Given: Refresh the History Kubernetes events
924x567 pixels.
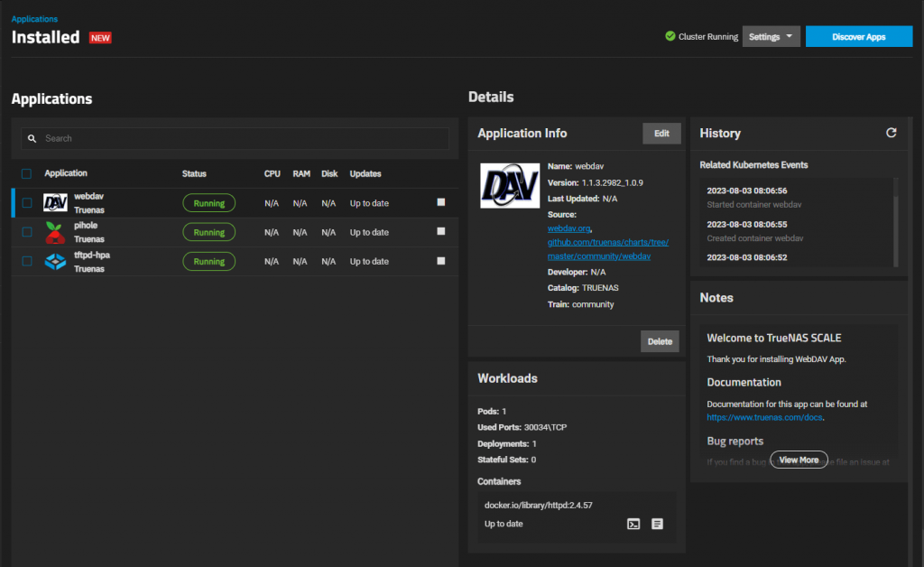Looking at the screenshot, I should pos(891,134).
